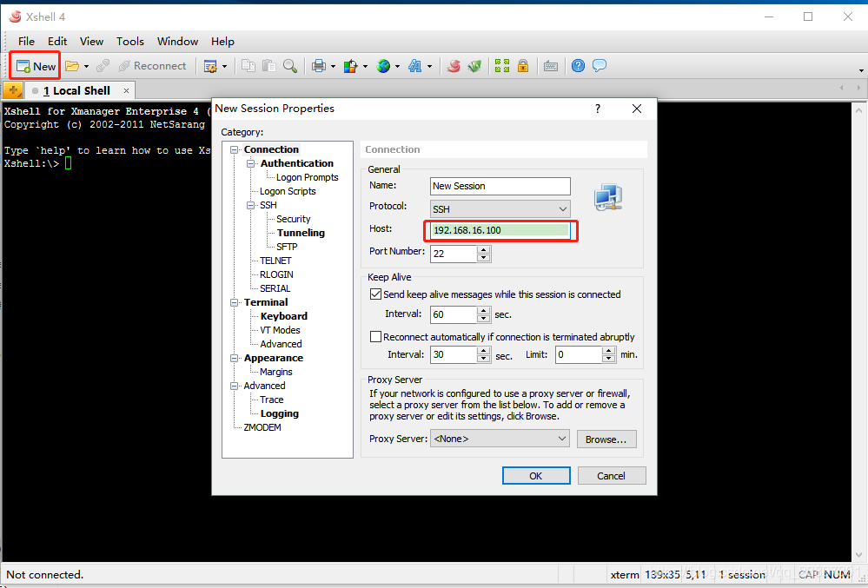Increase the Port Number spinner
Viewport: 868px width, 588px height.
point(484,250)
